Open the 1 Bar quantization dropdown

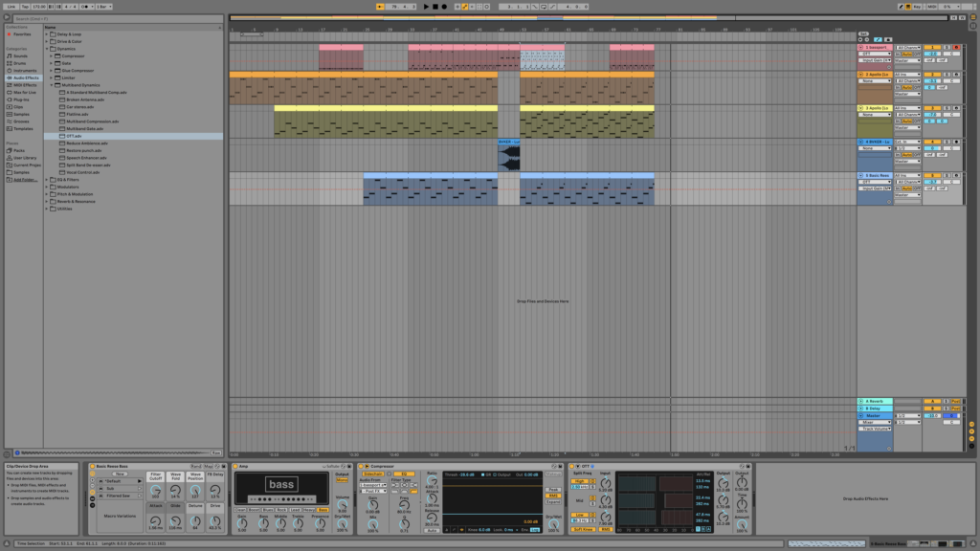101,7
